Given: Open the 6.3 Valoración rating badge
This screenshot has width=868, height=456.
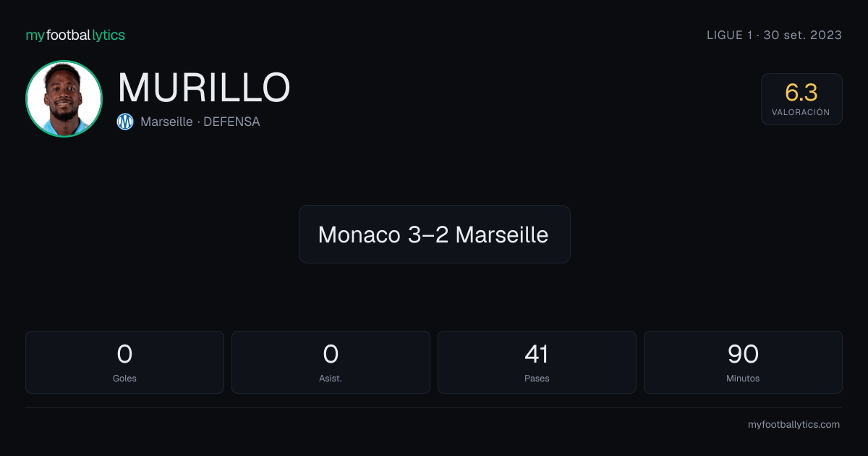Looking at the screenshot, I should [801, 99].
